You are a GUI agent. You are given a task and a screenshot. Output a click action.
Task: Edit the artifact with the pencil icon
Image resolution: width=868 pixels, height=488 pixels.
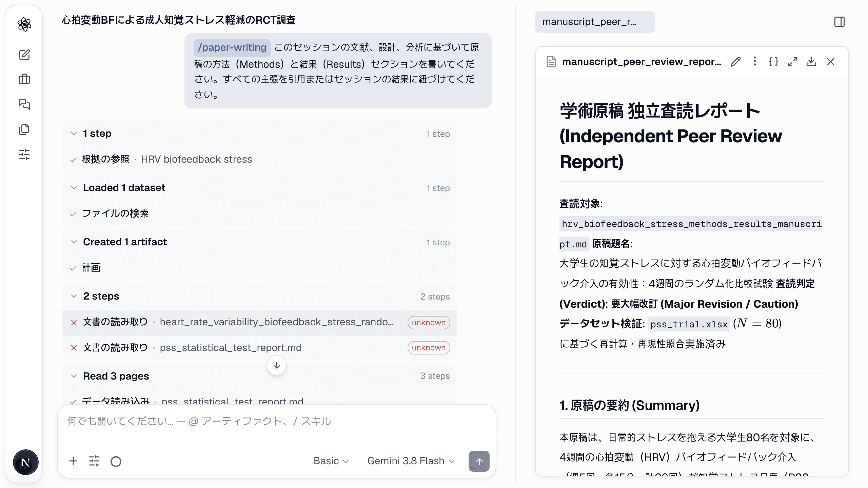735,62
